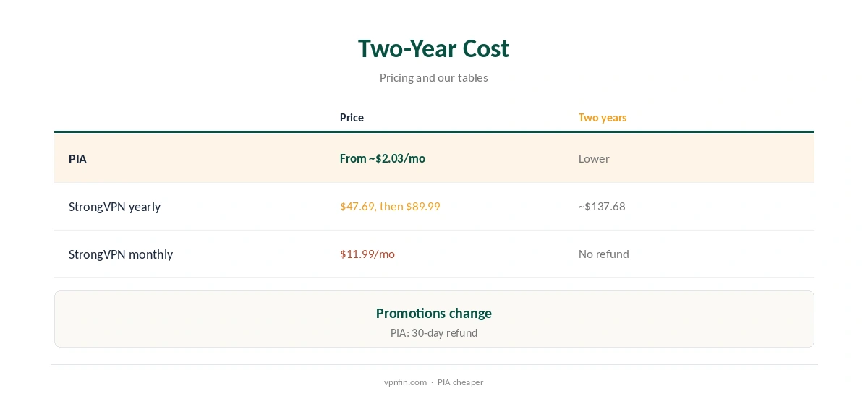
Task: Click the '~$137.68' two-year total
Action: (x=602, y=206)
